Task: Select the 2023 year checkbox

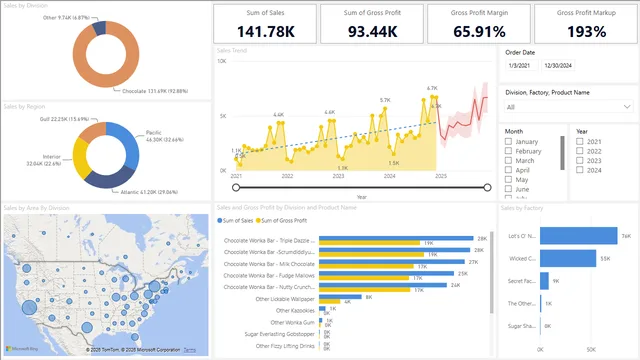Action: [x=580, y=160]
